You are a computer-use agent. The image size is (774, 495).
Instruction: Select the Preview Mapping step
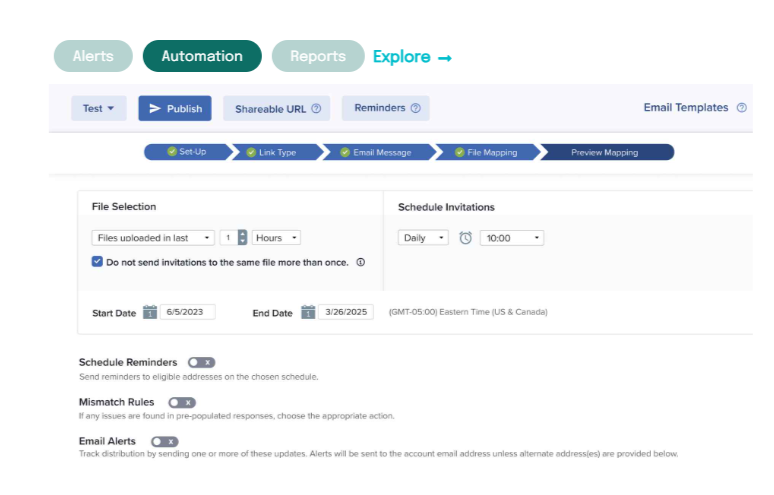pos(607,152)
